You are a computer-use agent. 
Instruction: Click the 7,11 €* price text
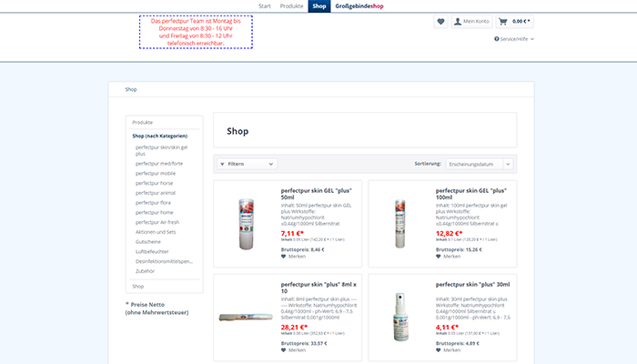292,233
